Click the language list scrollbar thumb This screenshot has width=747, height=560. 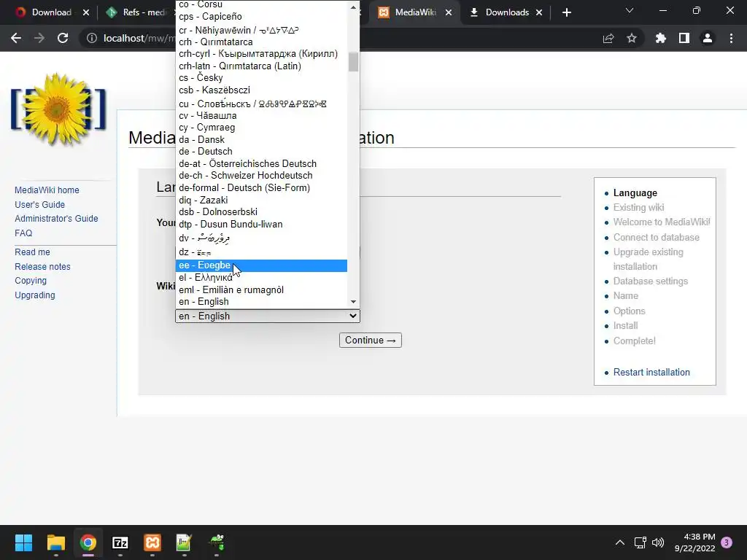(x=353, y=62)
